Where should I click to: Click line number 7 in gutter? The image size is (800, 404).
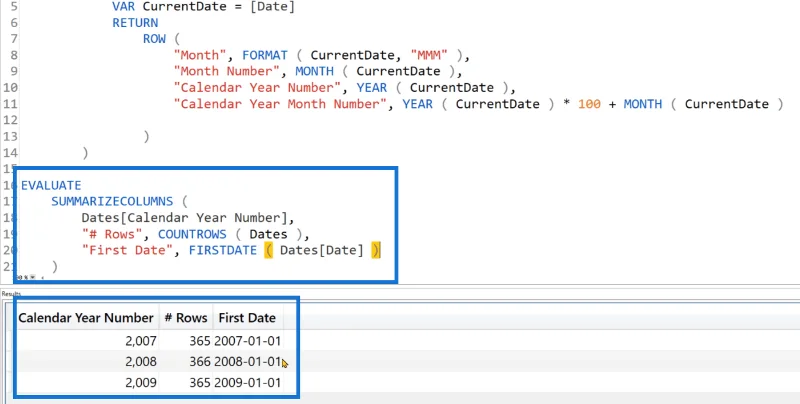tap(14, 39)
